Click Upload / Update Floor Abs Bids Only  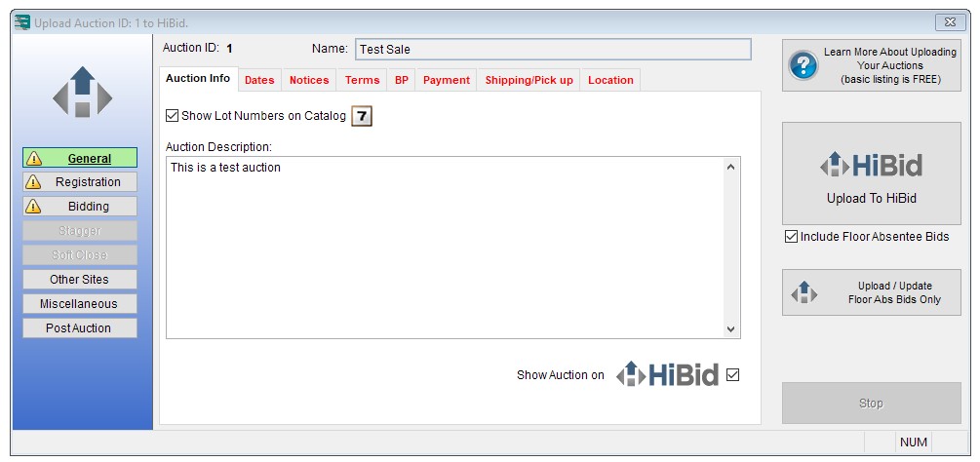(871, 292)
